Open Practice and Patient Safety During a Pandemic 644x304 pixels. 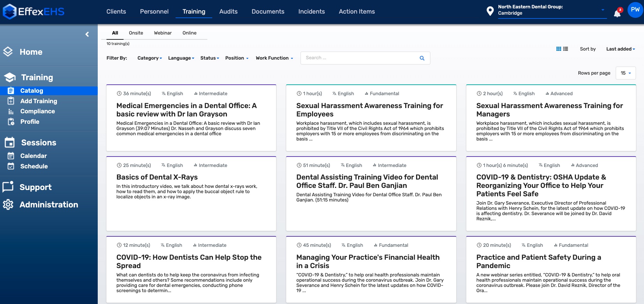tap(551, 269)
